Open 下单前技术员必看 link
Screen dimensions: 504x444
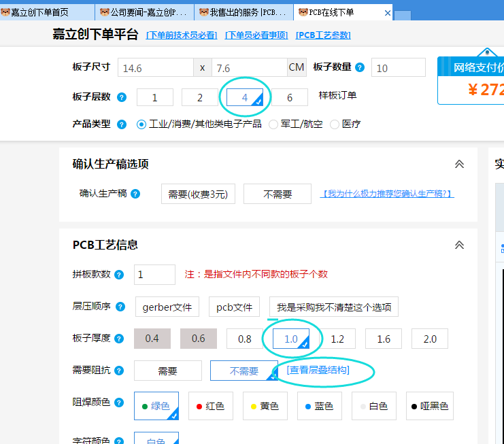point(182,35)
